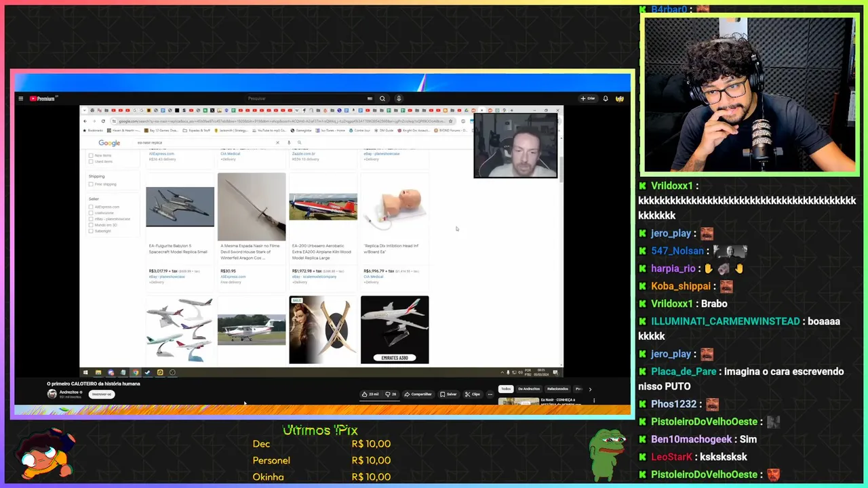Open options menu of Ea Nasir suggested video
Viewport: 868px width, 488px height.
click(x=594, y=401)
